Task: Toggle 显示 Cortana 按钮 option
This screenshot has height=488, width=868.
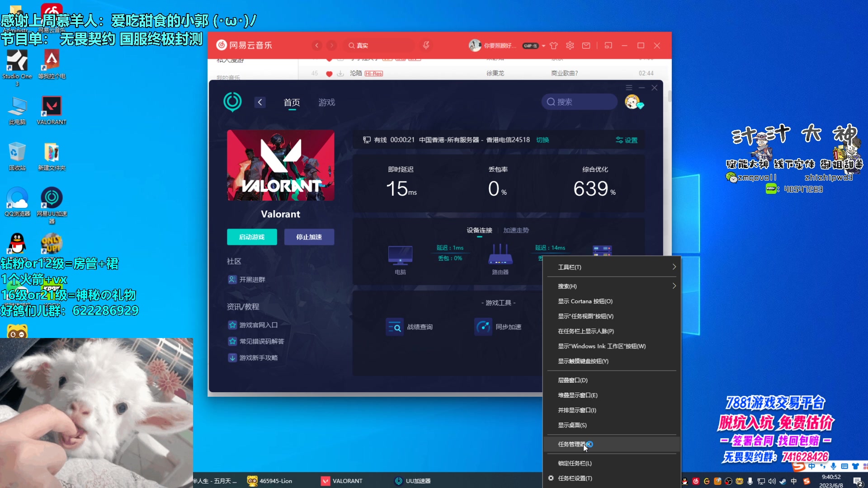Action: point(612,301)
